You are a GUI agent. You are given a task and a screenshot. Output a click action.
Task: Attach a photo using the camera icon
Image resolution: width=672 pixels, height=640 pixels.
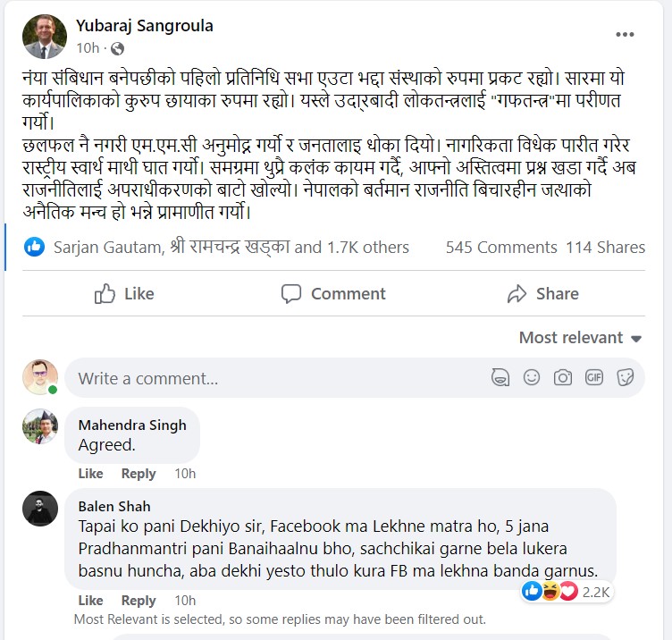(563, 378)
